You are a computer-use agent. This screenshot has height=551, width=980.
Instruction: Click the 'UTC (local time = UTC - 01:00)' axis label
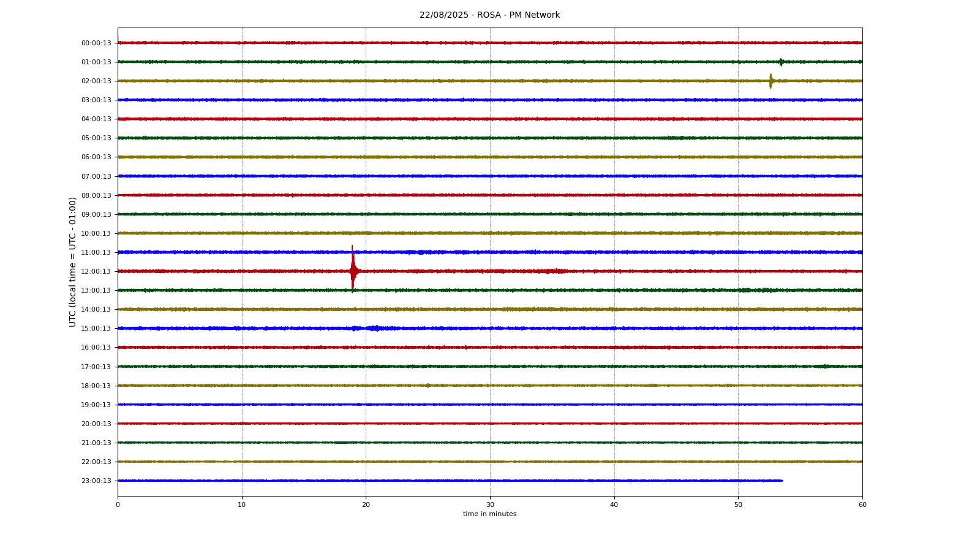coord(73,262)
